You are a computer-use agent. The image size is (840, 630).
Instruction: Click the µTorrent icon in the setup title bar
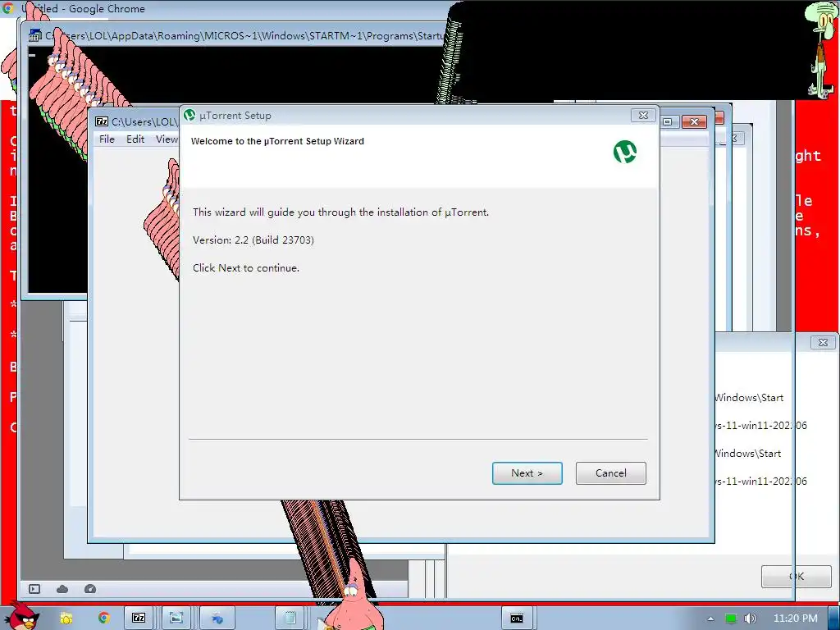189,115
